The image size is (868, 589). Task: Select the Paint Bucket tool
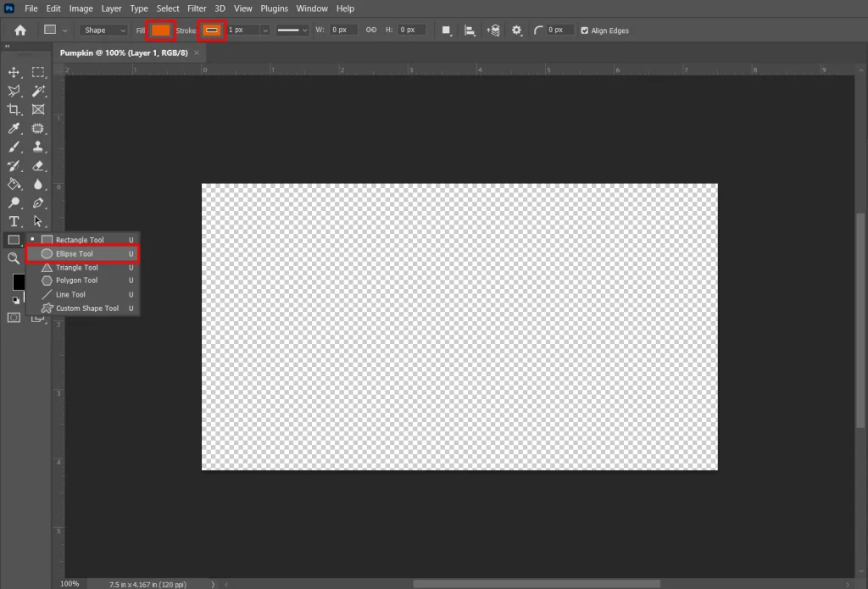(14, 185)
